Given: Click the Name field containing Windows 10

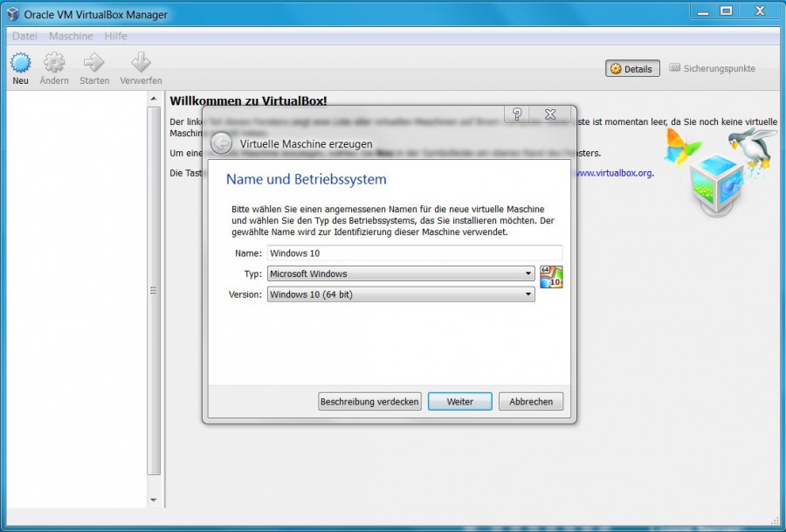Looking at the screenshot, I should pos(415,252).
